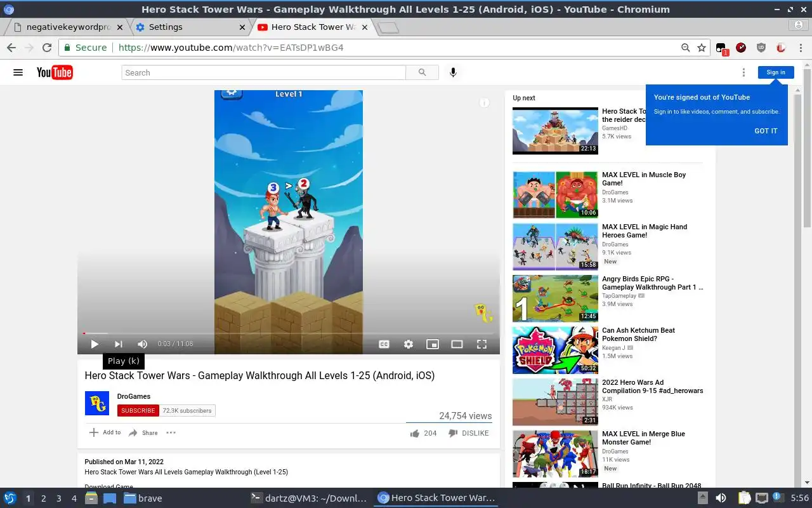Open Angry Birds Epic RPG video thumbnail

pyautogui.click(x=555, y=298)
